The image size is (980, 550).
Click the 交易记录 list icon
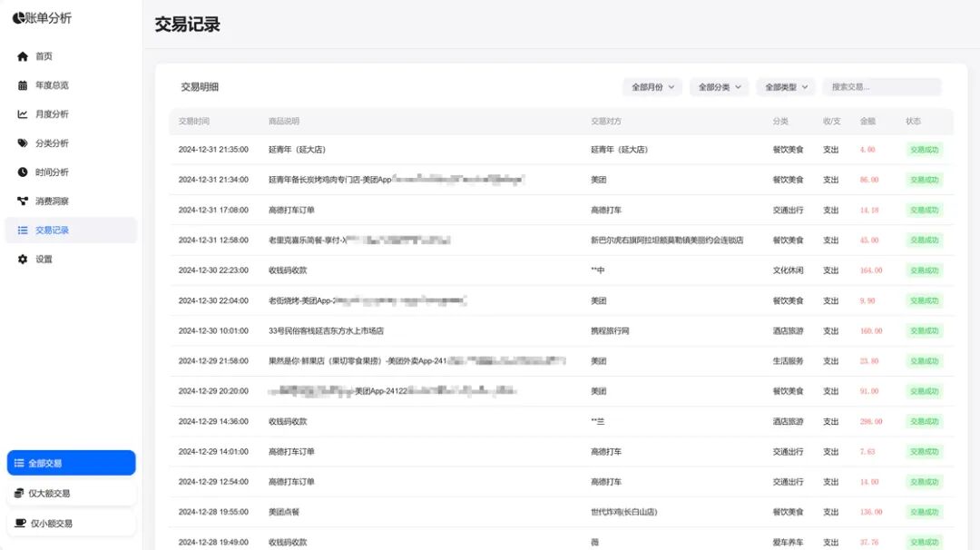23,230
